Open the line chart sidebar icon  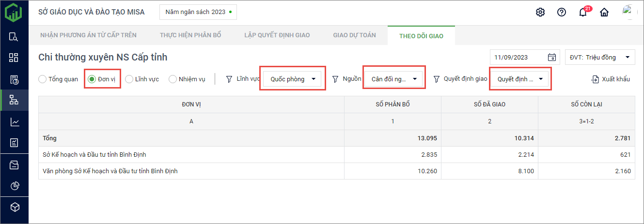15,122
